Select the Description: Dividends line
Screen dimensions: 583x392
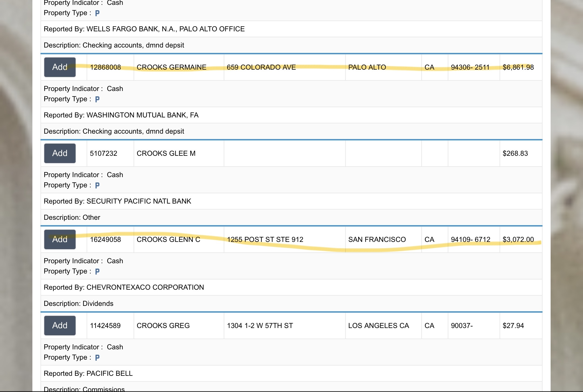(291, 303)
